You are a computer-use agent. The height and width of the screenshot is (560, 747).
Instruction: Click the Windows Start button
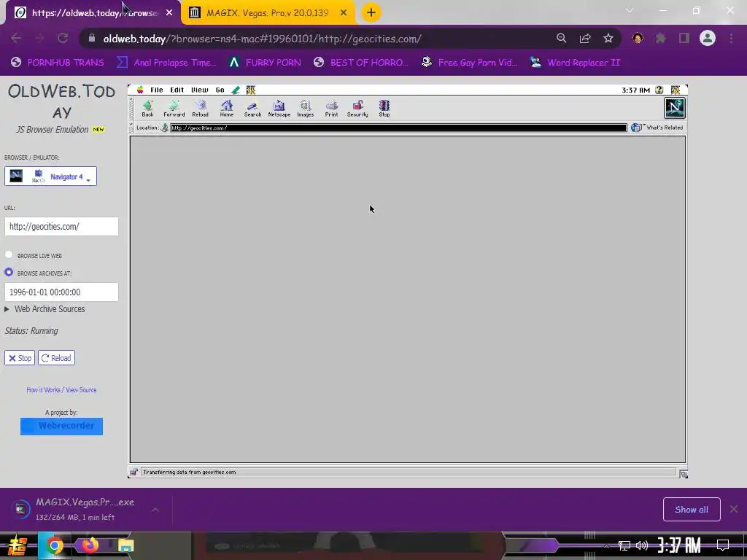point(16,546)
